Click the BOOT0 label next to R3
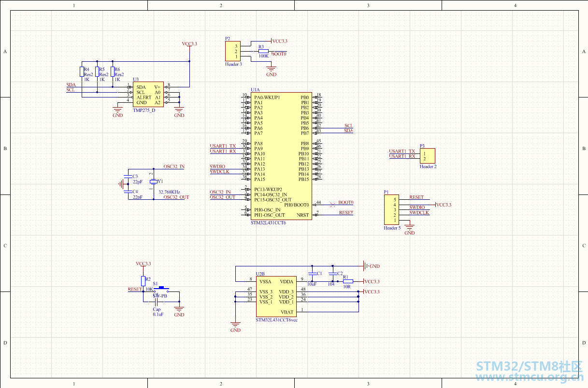Viewport: 588px width, 388px height. click(279, 54)
